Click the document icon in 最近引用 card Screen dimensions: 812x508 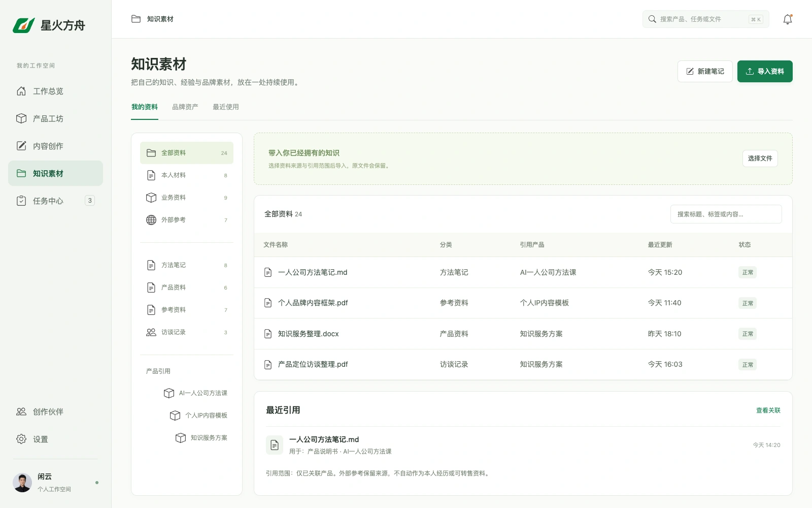(275, 445)
